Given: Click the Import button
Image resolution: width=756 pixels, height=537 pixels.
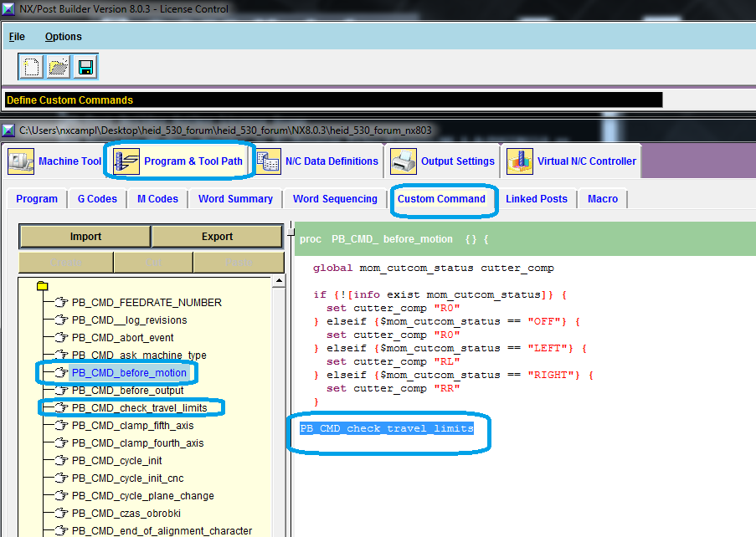Looking at the screenshot, I should [x=85, y=237].
